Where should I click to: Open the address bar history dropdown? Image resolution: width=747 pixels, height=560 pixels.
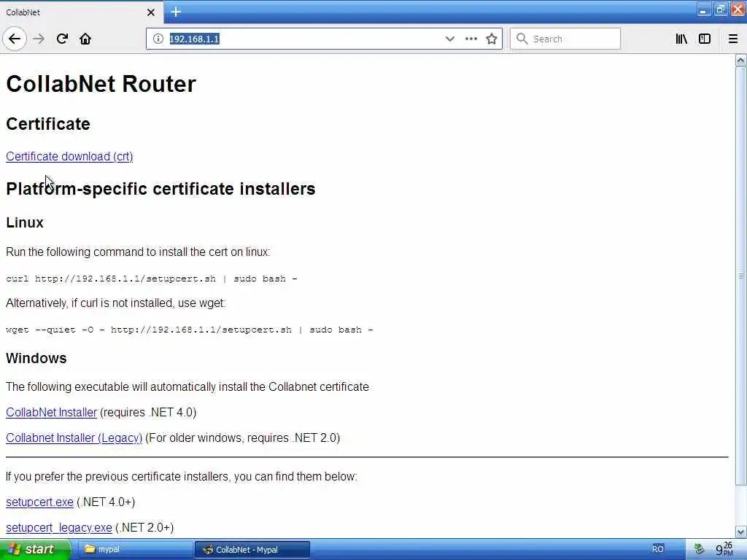point(449,39)
